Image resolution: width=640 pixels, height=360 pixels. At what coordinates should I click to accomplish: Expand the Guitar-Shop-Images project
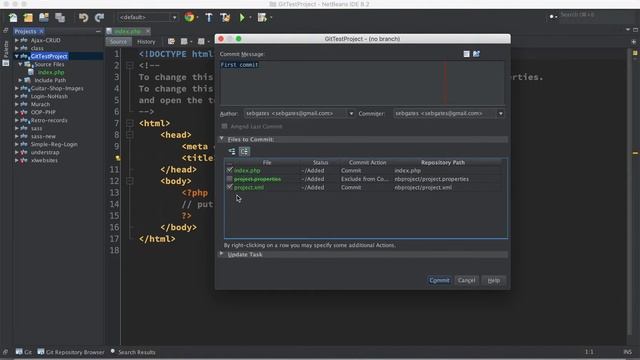point(16,88)
